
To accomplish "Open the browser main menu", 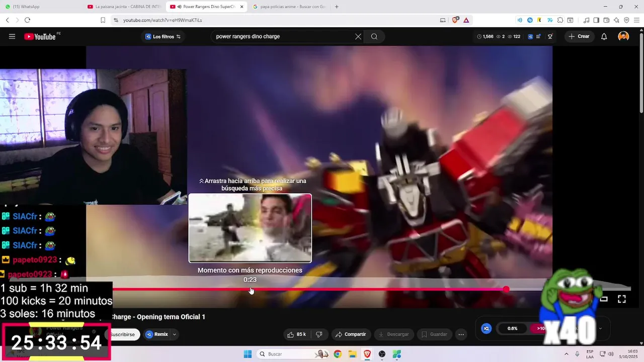I will [x=636, y=20].
